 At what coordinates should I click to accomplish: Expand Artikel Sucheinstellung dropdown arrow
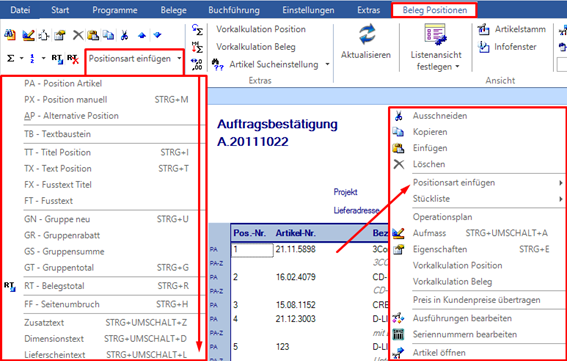[x=327, y=64]
